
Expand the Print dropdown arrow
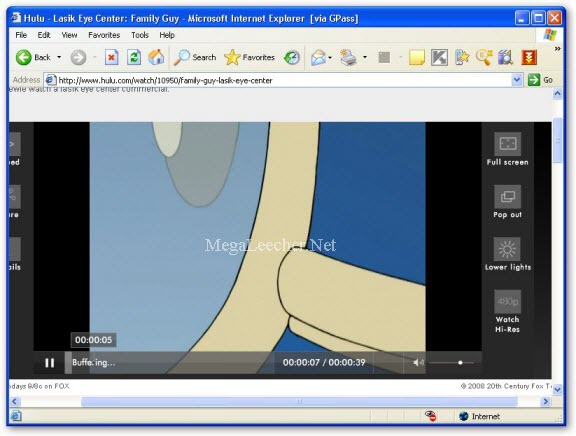coord(364,57)
